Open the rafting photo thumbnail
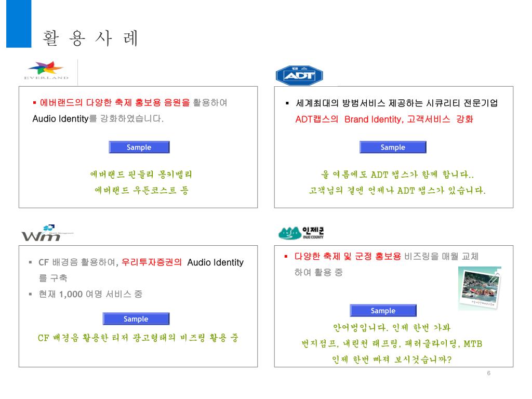The height and width of the screenshot is (399, 532). (x=480, y=288)
